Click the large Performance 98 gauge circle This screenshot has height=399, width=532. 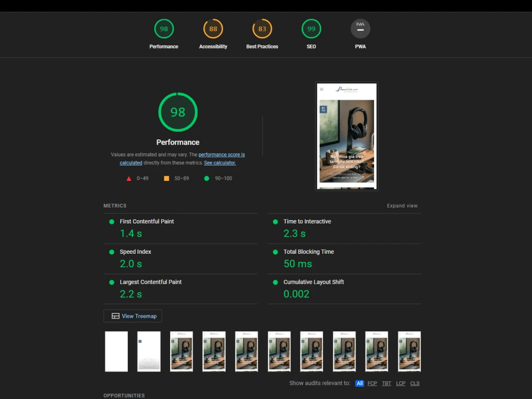coord(178,112)
